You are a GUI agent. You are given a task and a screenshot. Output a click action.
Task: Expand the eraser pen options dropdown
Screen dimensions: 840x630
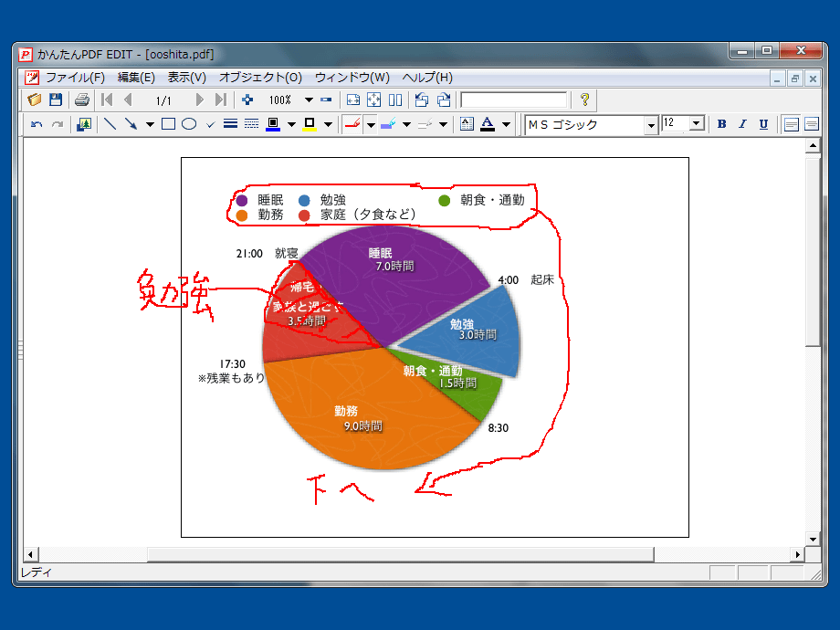coord(443,124)
